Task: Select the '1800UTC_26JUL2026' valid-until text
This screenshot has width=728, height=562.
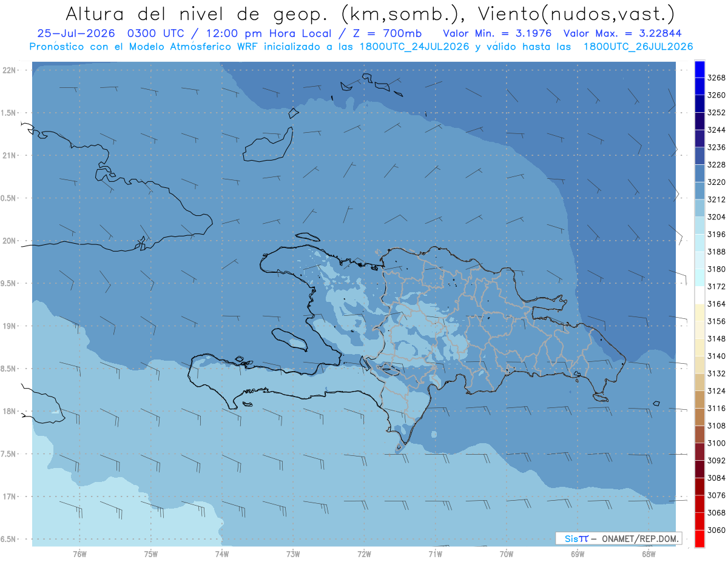Action: pos(638,47)
